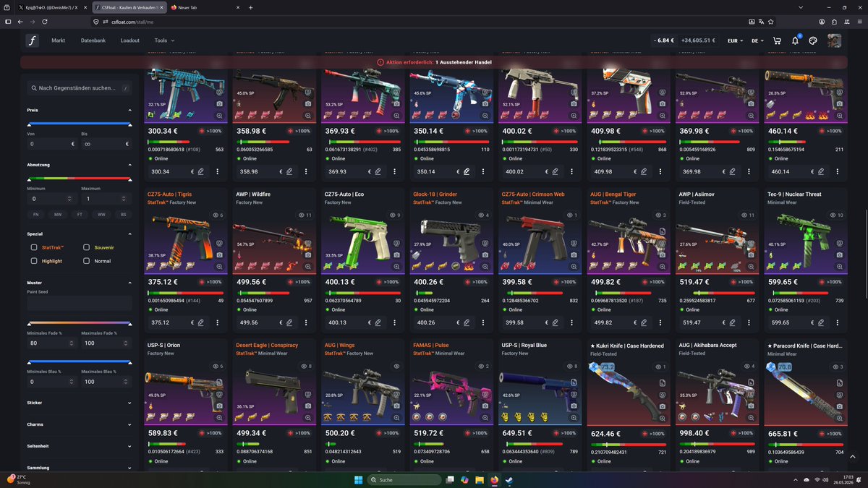Toggle the FT wear filter
The width and height of the screenshot is (868, 488).
pos(80,215)
